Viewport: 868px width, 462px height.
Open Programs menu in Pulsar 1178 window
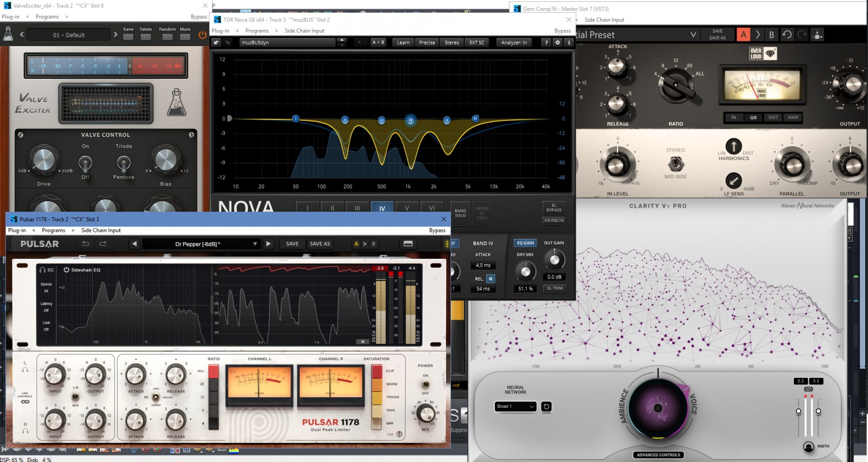[x=54, y=230]
